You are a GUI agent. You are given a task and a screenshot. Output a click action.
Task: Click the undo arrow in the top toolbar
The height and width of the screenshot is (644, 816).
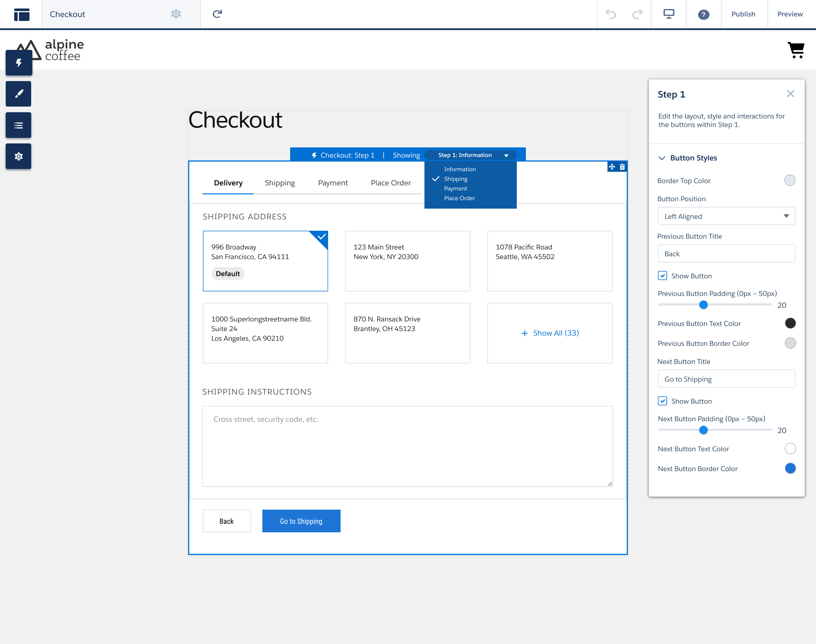click(x=611, y=14)
